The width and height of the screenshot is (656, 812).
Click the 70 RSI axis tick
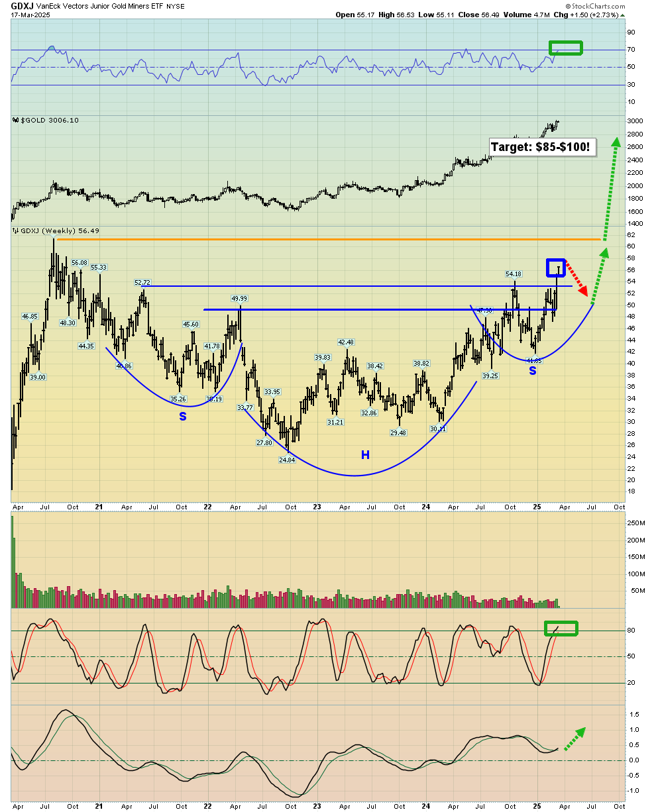coord(632,50)
